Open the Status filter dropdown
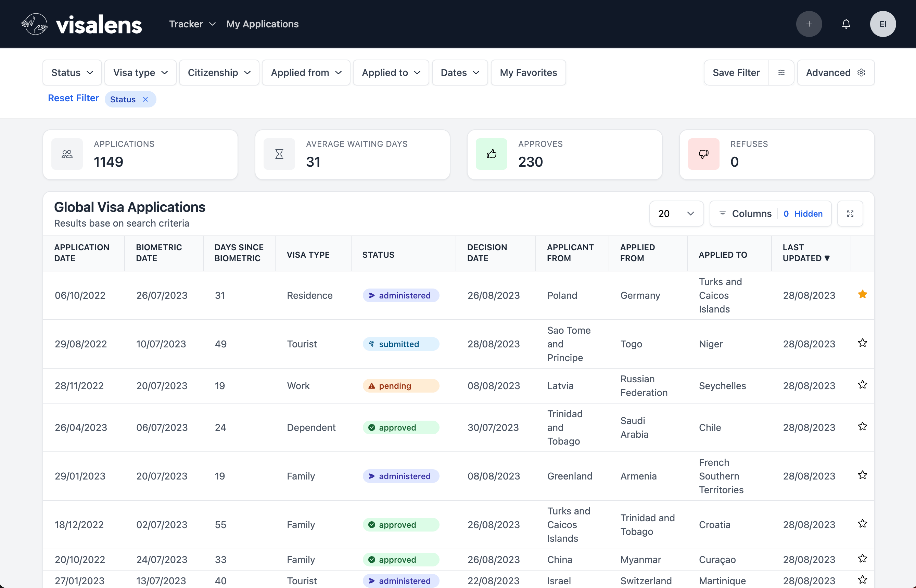Image resolution: width=916 pixels, height=588 pixels. click(72, 73)
